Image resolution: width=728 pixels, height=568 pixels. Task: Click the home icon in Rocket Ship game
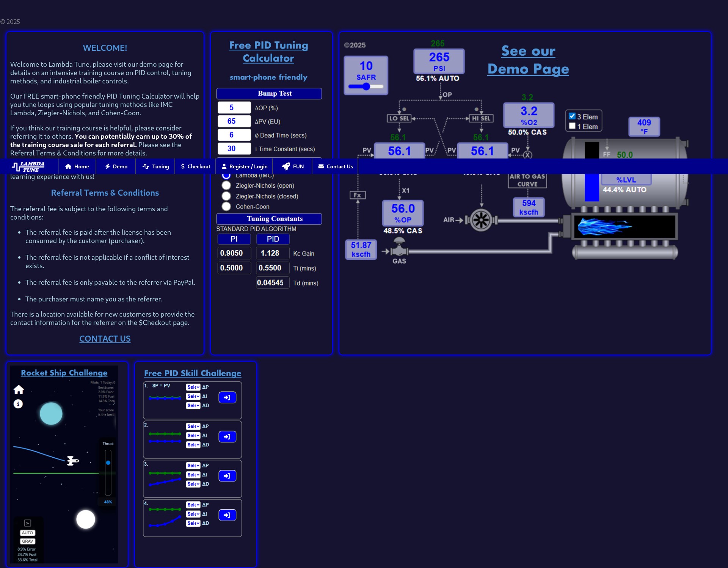(19, 389)
